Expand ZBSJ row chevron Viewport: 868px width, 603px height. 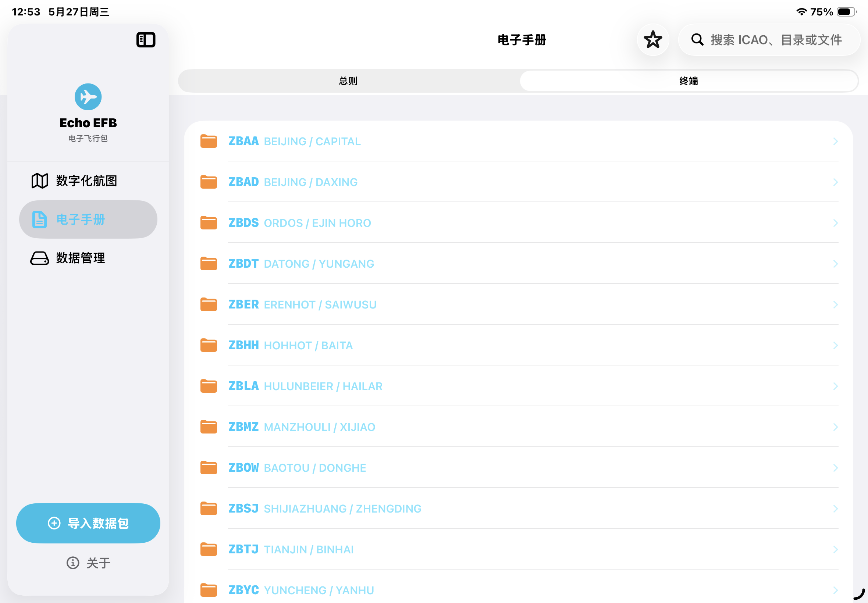click(x=836, y=509)
